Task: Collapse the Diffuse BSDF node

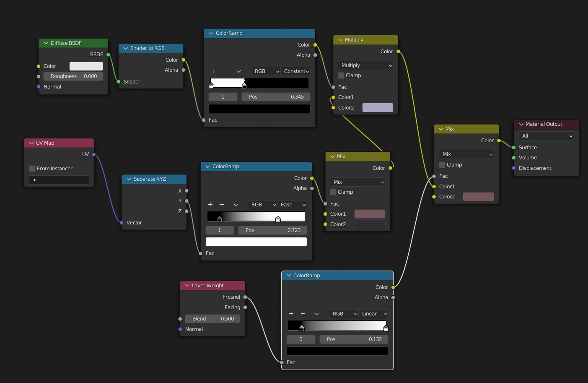Action: pyautogui.click(x=46, y=43)
